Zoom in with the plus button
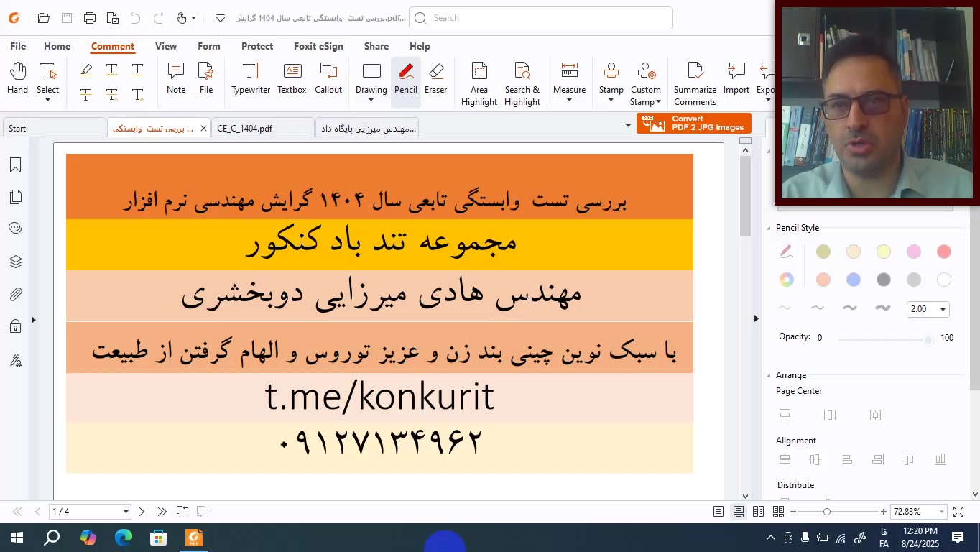This screenshot has width=980, height=552. pyautogui.click(x=884, y=512)
